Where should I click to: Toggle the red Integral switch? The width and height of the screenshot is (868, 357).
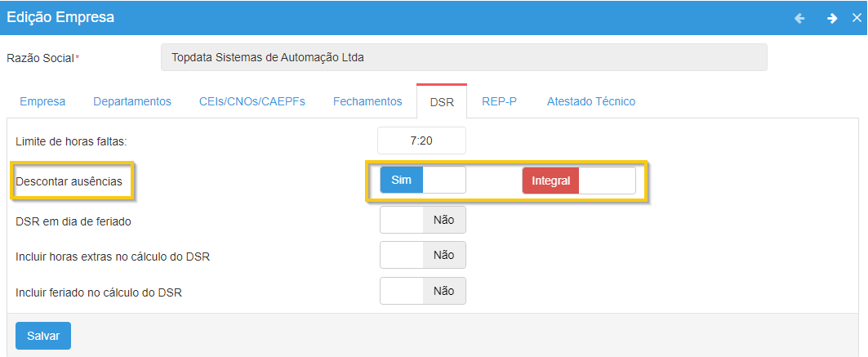point(578,181)
